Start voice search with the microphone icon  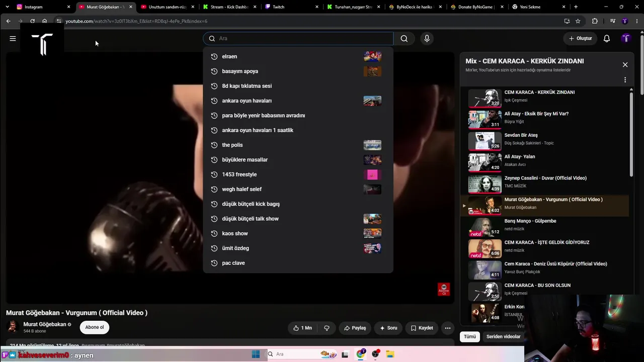pos(427,38)
